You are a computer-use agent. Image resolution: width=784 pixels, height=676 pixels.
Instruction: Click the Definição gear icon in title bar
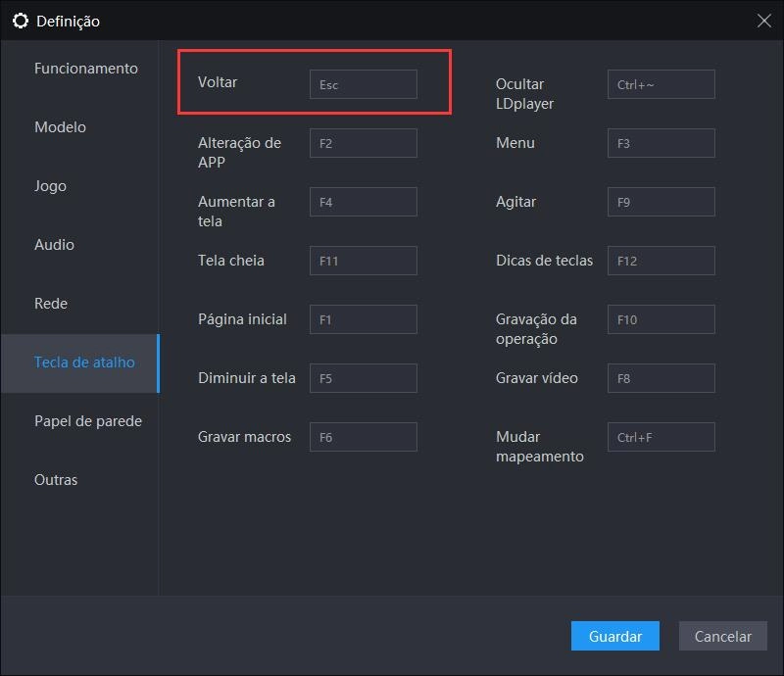[20, 21]
